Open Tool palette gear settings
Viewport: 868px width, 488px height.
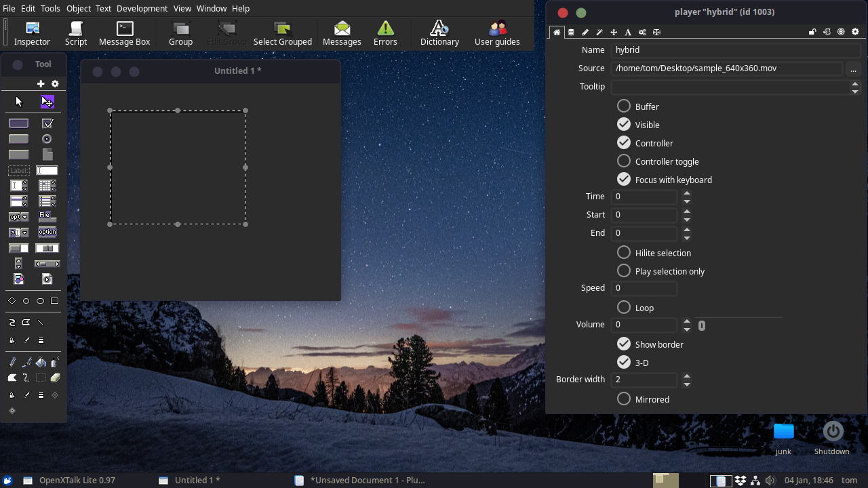[x=56, y=84]
